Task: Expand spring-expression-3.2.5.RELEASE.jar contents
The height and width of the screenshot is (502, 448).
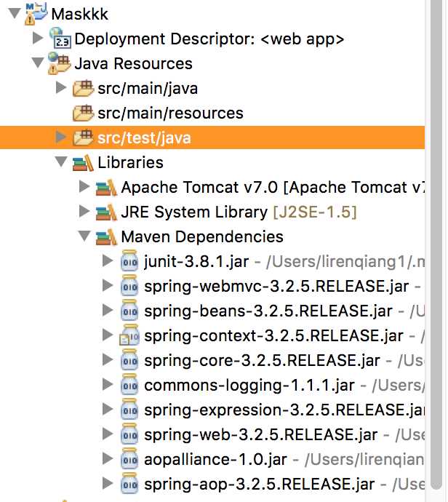Action: [108, 409]
